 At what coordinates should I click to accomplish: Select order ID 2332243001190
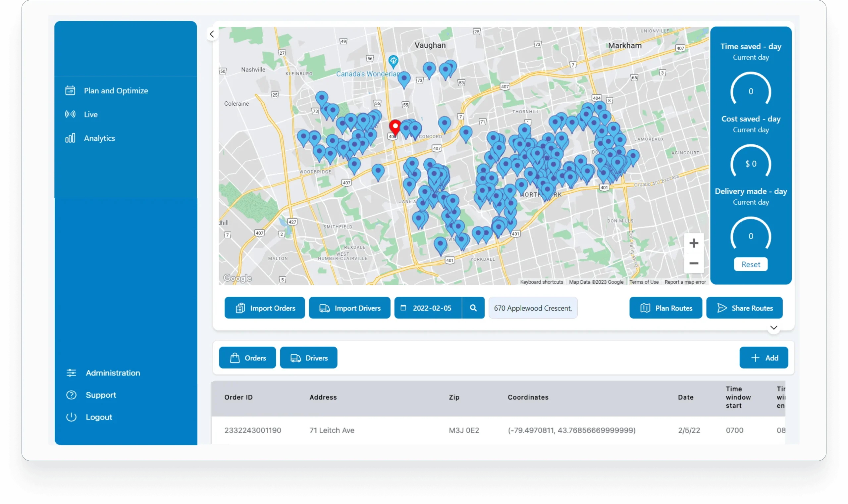pos(252,430)
